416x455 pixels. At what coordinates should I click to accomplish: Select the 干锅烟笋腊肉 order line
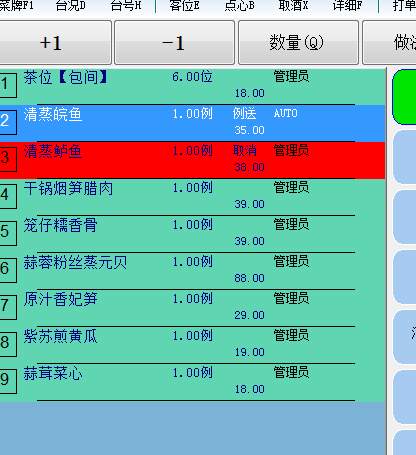coord(192,197)
